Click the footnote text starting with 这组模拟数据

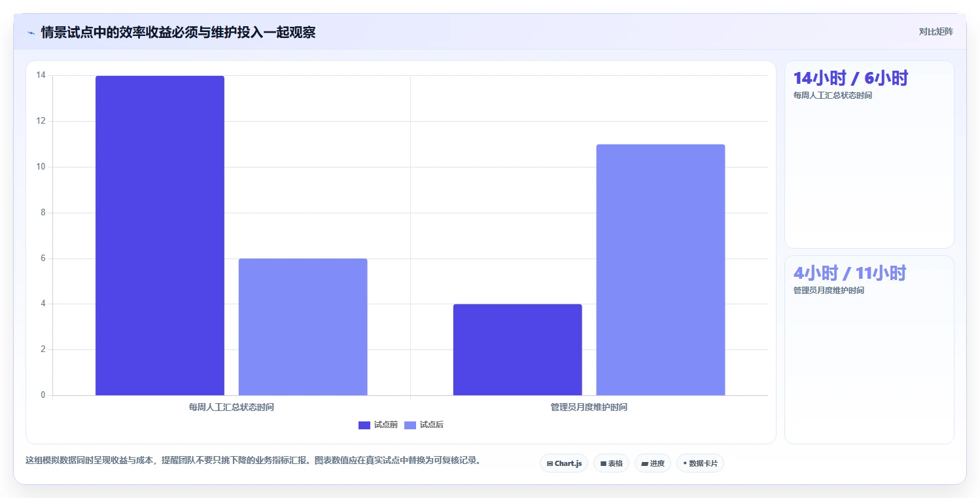coord(254,461)
